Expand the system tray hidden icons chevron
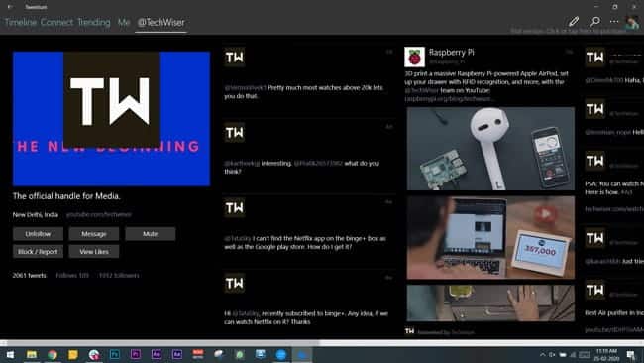 pyautogui.click(x=543, y=354)
